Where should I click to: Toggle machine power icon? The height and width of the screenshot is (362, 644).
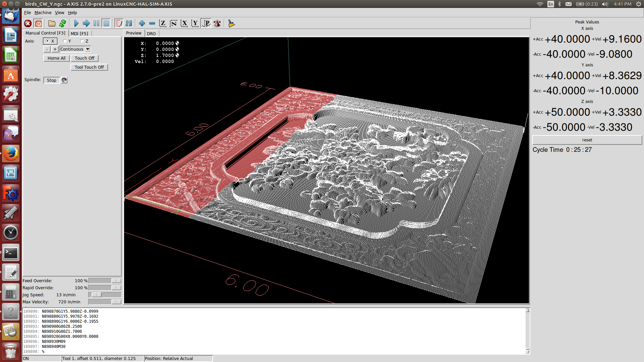click(x=39, y=23)
